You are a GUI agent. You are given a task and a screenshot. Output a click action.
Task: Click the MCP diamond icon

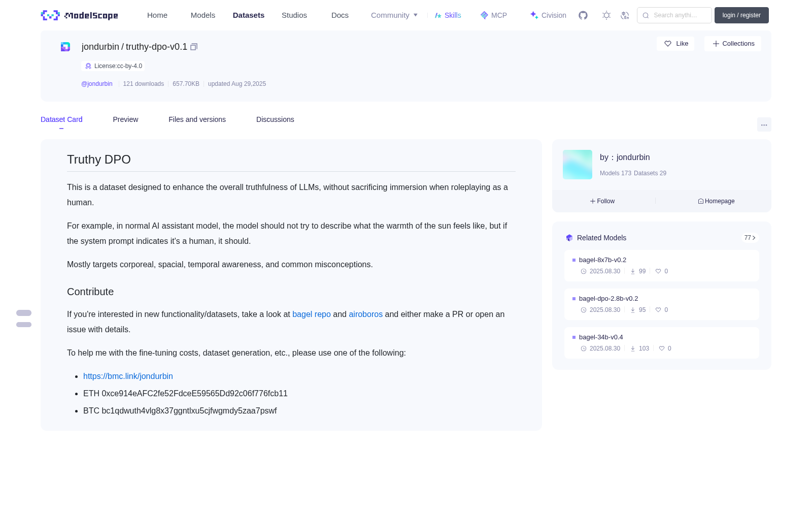pos(484,15)
